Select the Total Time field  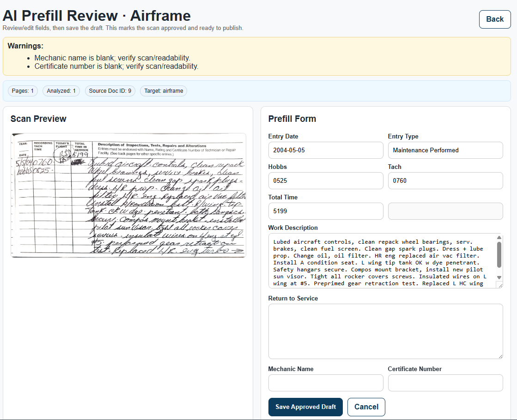(326, 211)
